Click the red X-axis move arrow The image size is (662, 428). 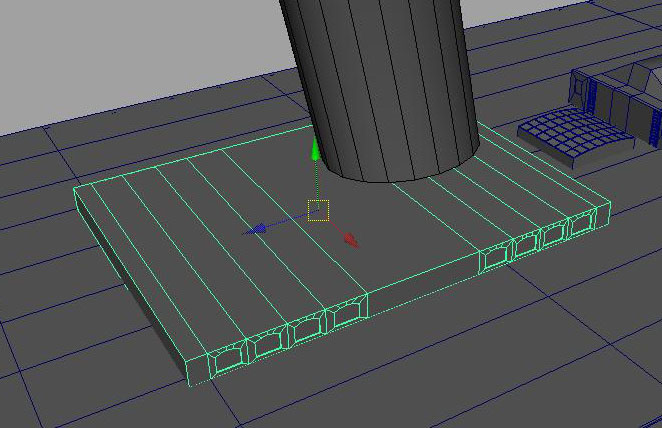351,240
